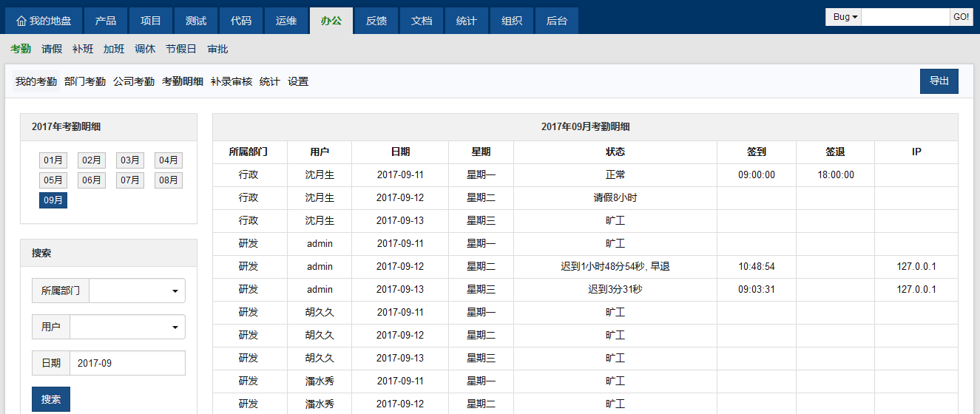980x414 pixels.
Task: Open attendance 设置 link
Action: [x=298, y=81]
